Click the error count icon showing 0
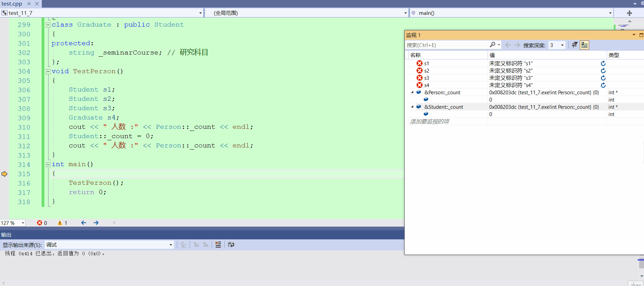This screenshot has height=286, width=644. pos(40,223)
